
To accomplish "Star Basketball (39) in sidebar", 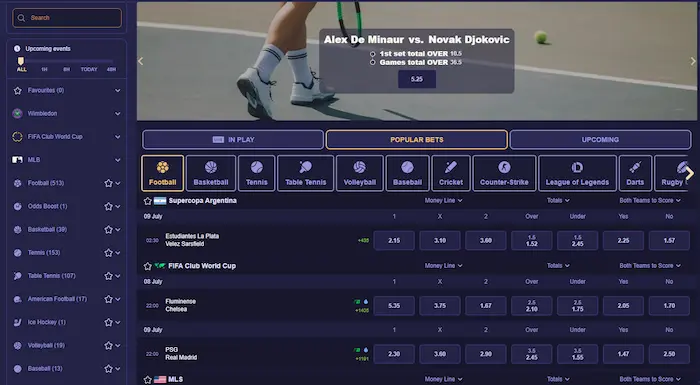I will tap(108, 230).
